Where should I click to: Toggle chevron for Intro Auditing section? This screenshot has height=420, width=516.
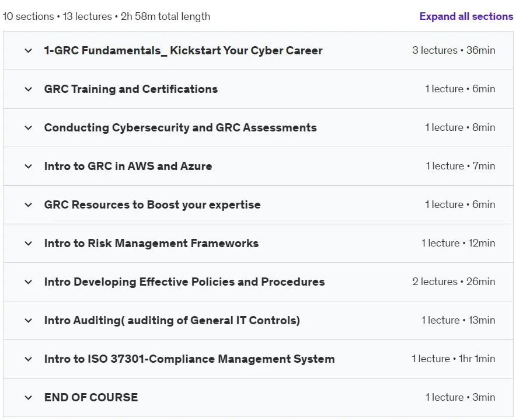(28, 321)
